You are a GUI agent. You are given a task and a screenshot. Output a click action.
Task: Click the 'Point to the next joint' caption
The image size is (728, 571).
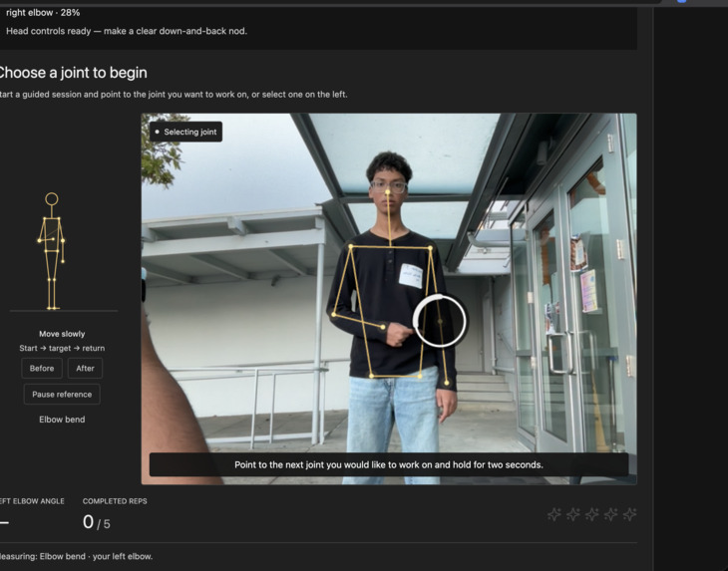[x=389, y=464]
